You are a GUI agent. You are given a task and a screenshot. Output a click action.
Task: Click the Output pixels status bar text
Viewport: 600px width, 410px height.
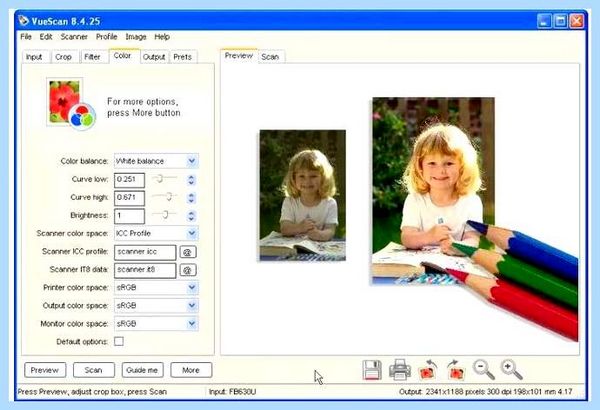click(x=486, y=392)
